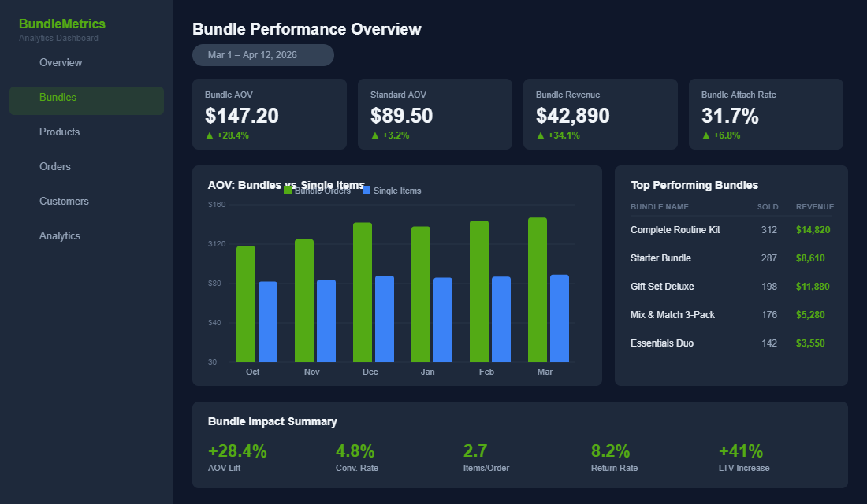This screenshot has width=867, height=504.
Task: Select the Gift Set Deluxe revenue value
Action: (812, 286)
